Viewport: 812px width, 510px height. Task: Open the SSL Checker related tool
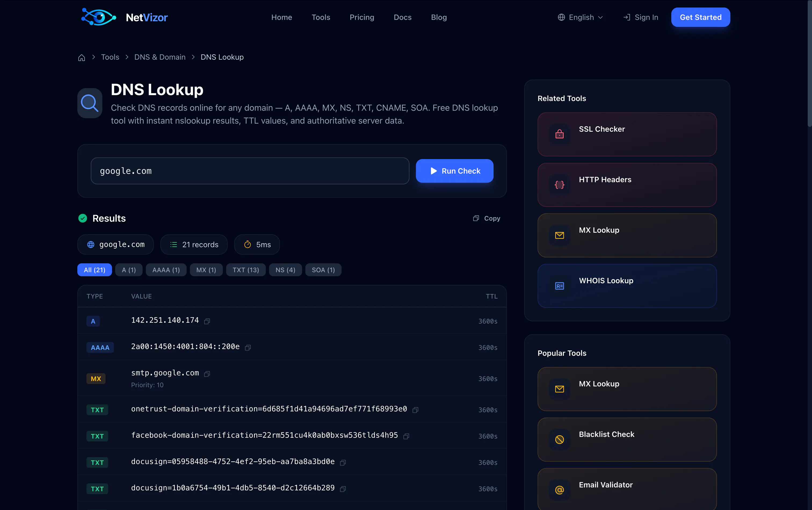click(x=627, y=134)
